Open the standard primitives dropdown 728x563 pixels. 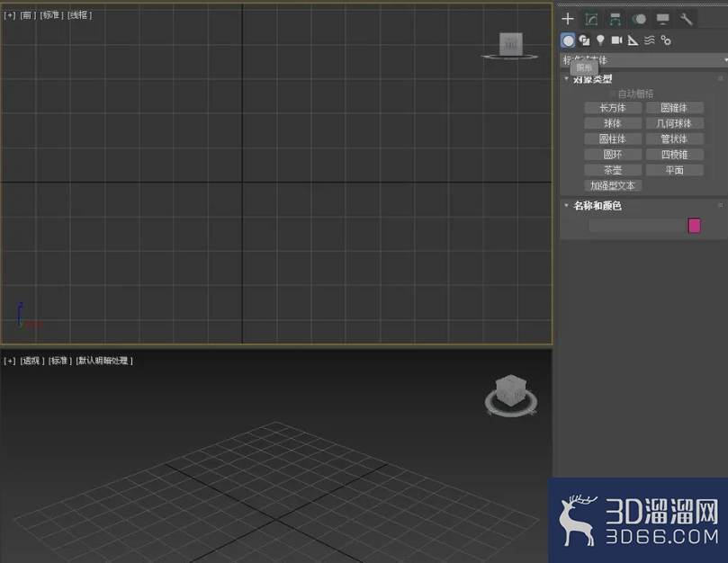point(643,60)
